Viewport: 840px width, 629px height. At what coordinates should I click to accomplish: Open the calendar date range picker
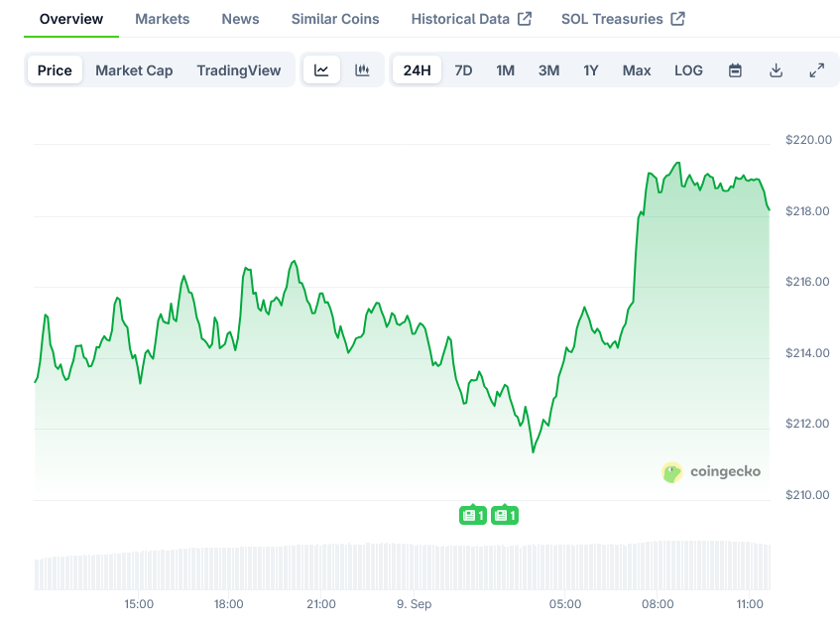(735, 70)
